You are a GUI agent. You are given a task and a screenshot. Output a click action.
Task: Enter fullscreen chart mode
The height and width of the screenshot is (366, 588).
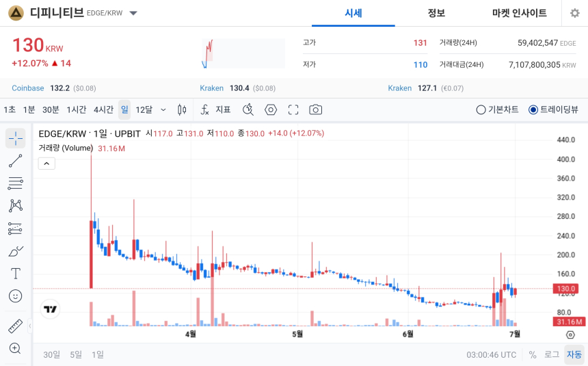click(293, 109)
